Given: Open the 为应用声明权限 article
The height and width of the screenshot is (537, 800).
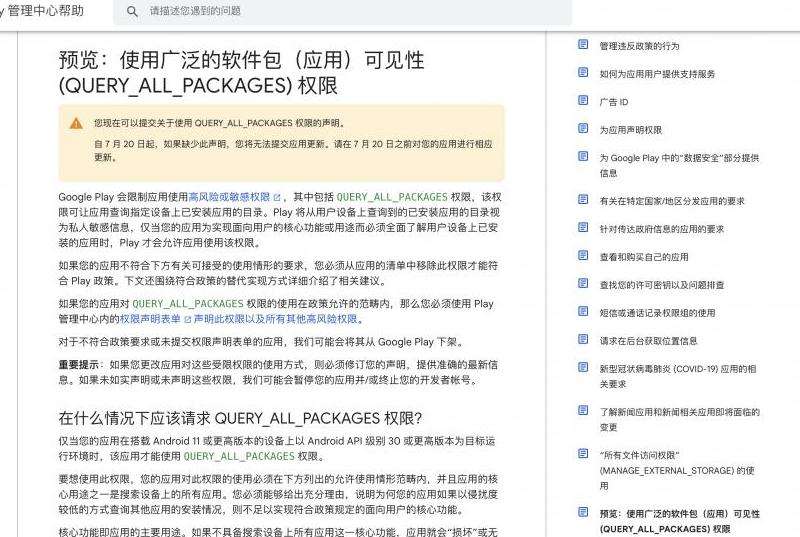Looking at the screenshot, I should point(631,130).
